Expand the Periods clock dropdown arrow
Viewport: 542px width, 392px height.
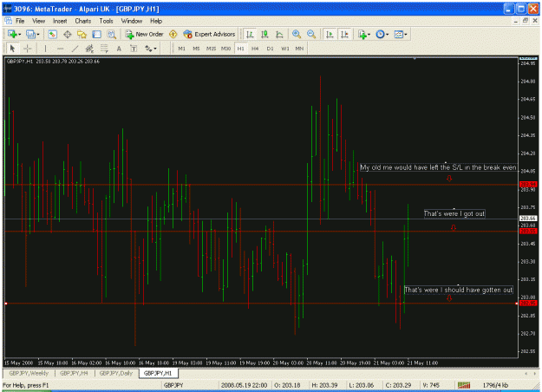coord(387,35)
